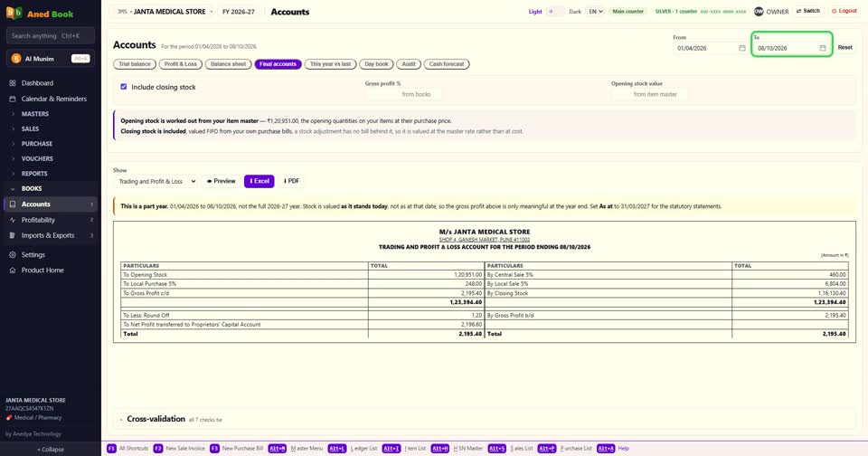Click the Imports & Exports icon
The width and height of the screenshot is (868, 456).
[12, 235]
